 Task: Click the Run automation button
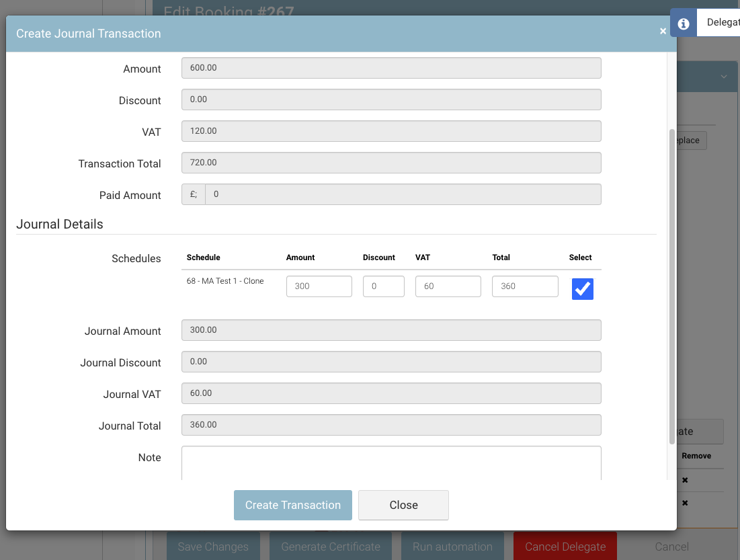click(x=452, y=547)
